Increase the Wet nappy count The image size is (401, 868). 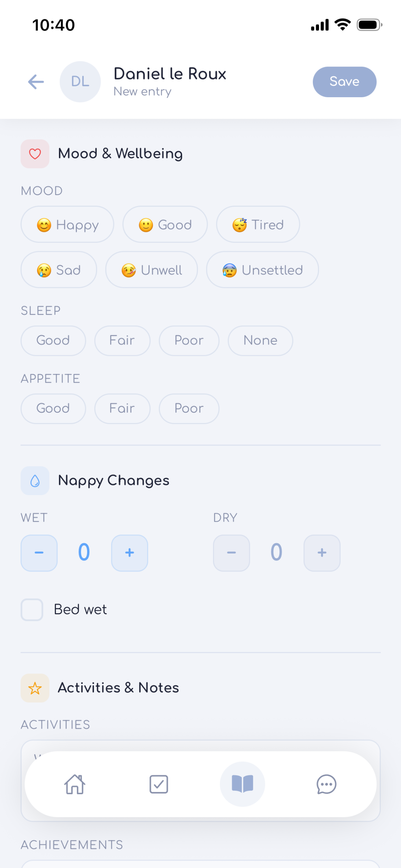tap(130, 553)
